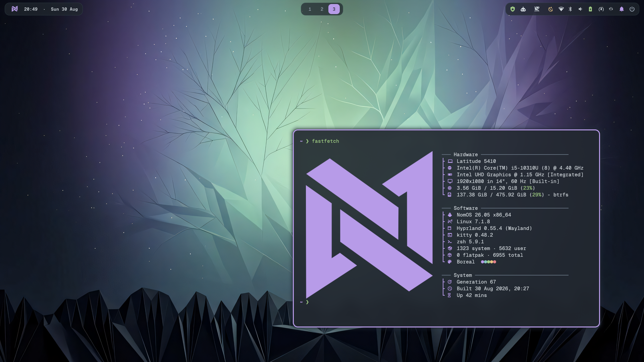The image size is (644, 362).
Task: Click the CPU chip icon beside Intel Core
Action: [x=450, y=168]
